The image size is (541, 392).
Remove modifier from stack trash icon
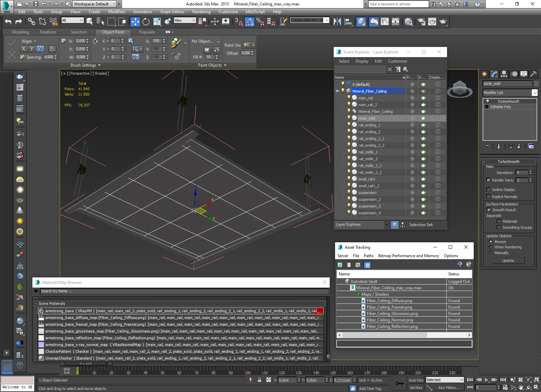coord(519,146)
